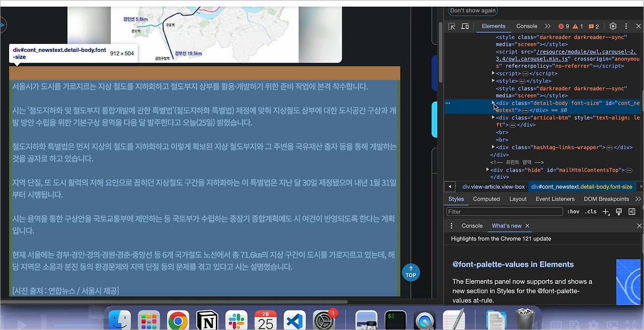
Task: Open the drawer Console tab
Action: pyautogui.click(x=472, y=226)
